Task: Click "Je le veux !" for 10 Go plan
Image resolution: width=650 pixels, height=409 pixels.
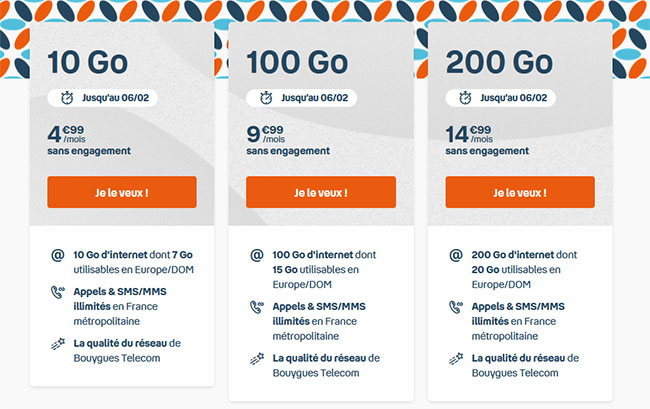Action: tap(122, 192)
